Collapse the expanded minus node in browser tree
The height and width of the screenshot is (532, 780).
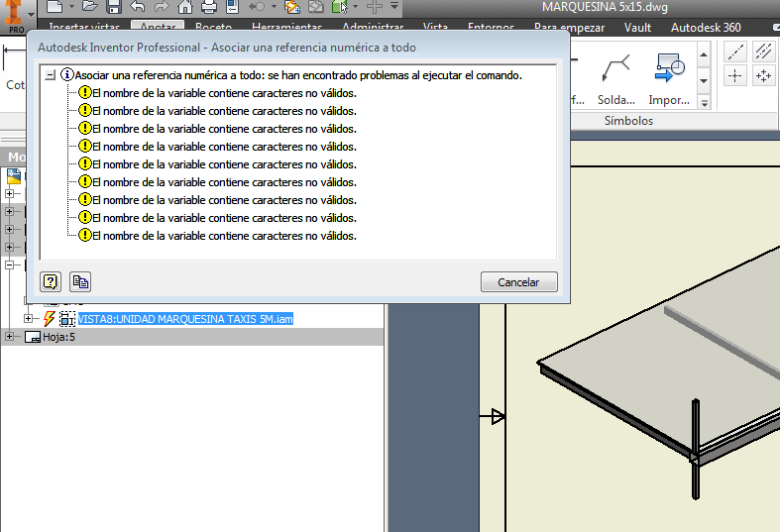[9, 265]
